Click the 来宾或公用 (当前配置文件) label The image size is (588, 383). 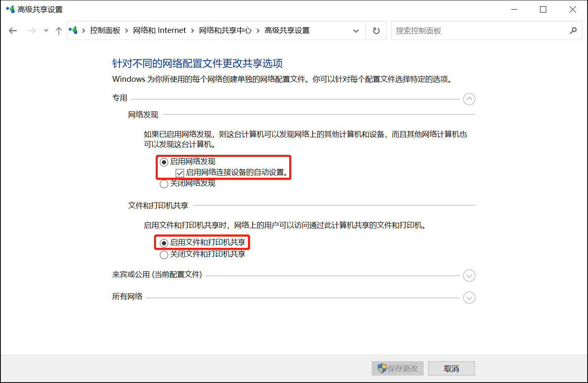(x=157, y=274)
